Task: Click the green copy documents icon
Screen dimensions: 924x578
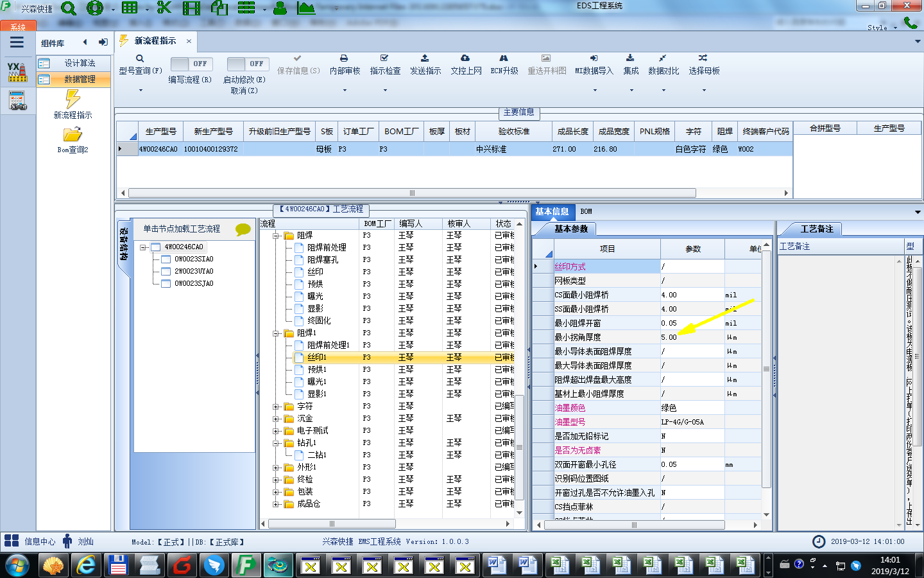Action: (219, 8)
